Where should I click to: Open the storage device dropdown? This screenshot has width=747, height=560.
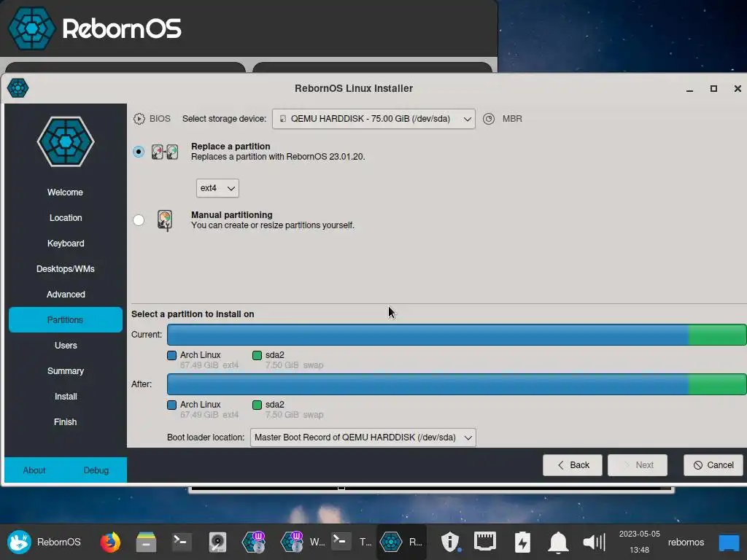point(373,119)
